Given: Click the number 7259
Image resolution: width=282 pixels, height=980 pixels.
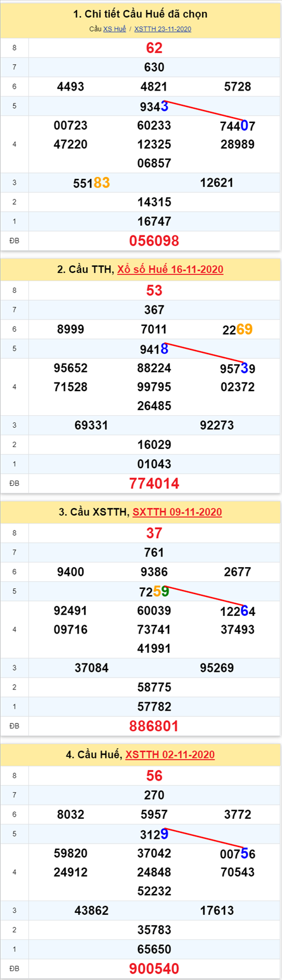Looking at the screenshot, I should (x=154, y=591).
